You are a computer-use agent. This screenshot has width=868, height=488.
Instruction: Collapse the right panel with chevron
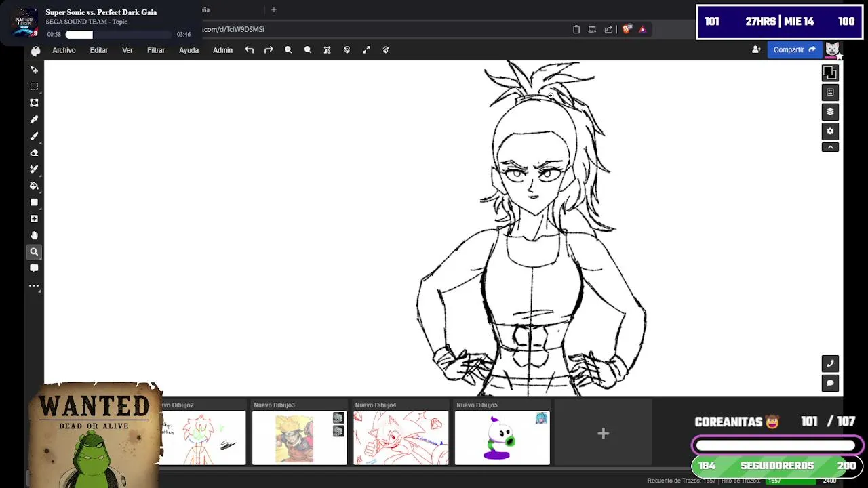tap(830, 147)
